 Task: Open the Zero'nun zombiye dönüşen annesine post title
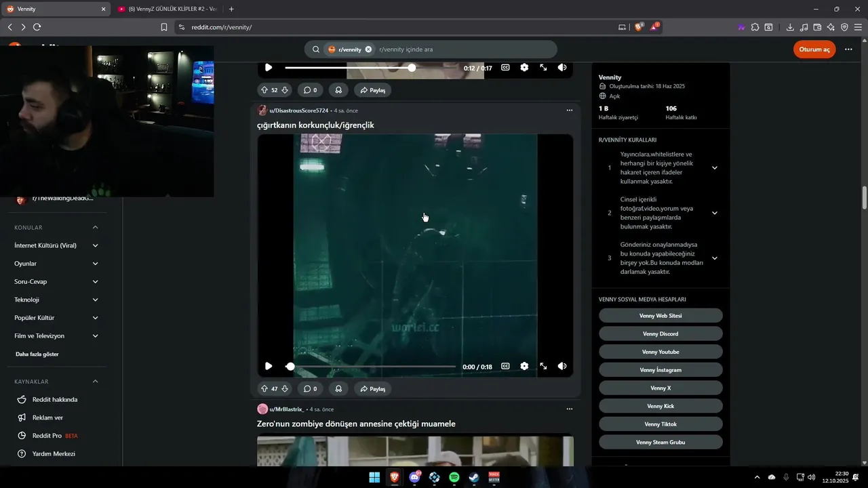tap(356, 424)
